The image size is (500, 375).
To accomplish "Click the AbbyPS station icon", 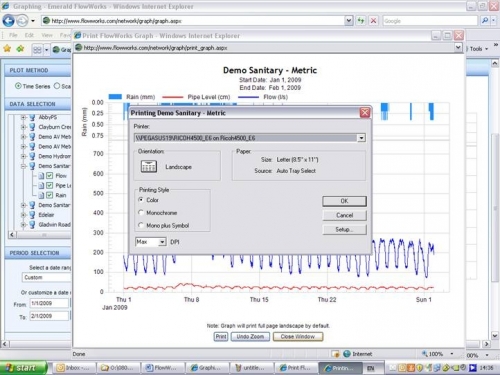I will [32, 117].
